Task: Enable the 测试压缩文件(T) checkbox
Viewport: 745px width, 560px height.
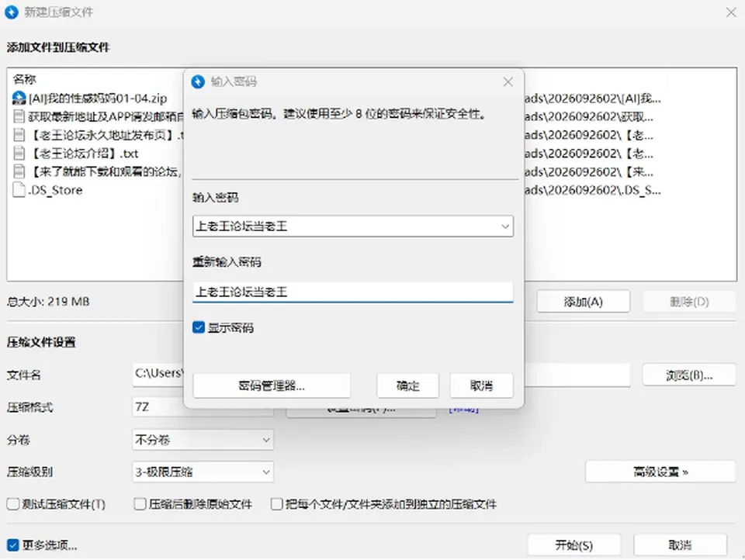Action: pos(13,504)
